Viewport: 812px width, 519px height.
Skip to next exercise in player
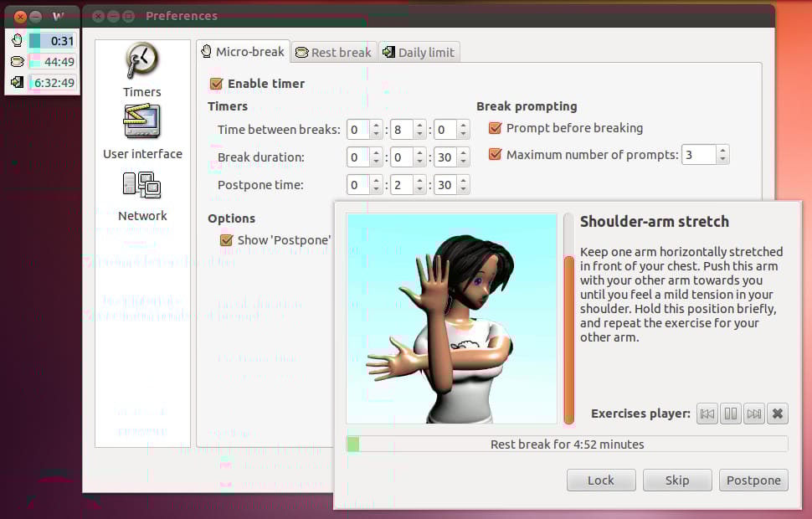click(754, 414)
